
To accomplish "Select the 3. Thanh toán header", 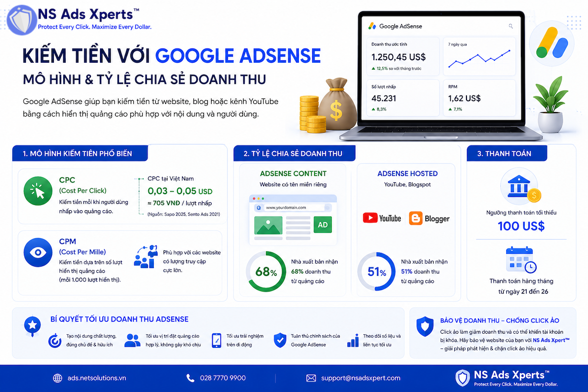I will (x=506, y=153).
